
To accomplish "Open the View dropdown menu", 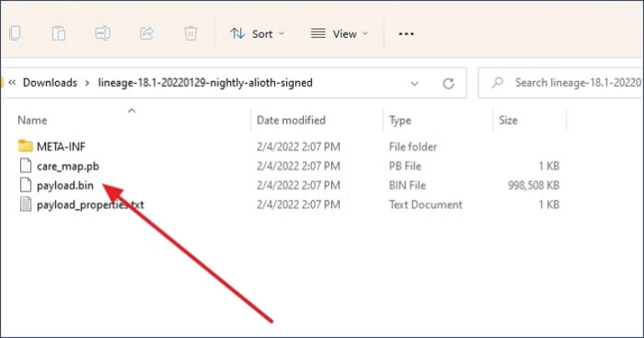I will pyautogui.click(x=340, y=33).
